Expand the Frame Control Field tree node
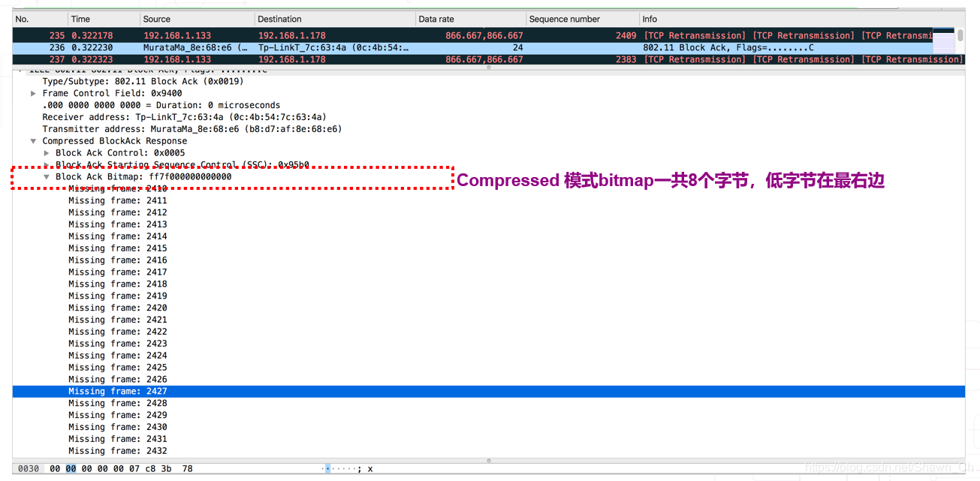The height and width of the screenshot is (481, 980). 33,93
